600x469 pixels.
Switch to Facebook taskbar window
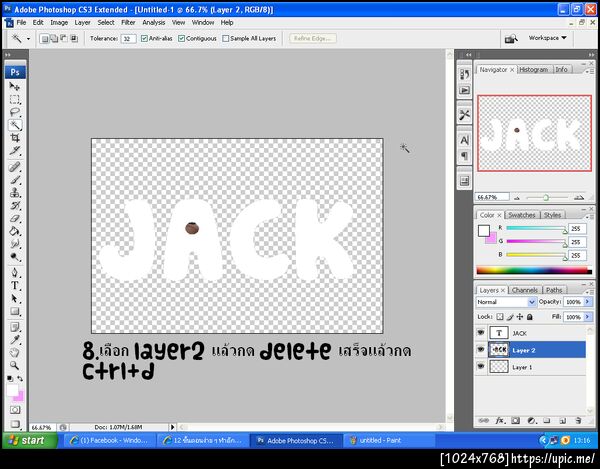pos(109,440)
